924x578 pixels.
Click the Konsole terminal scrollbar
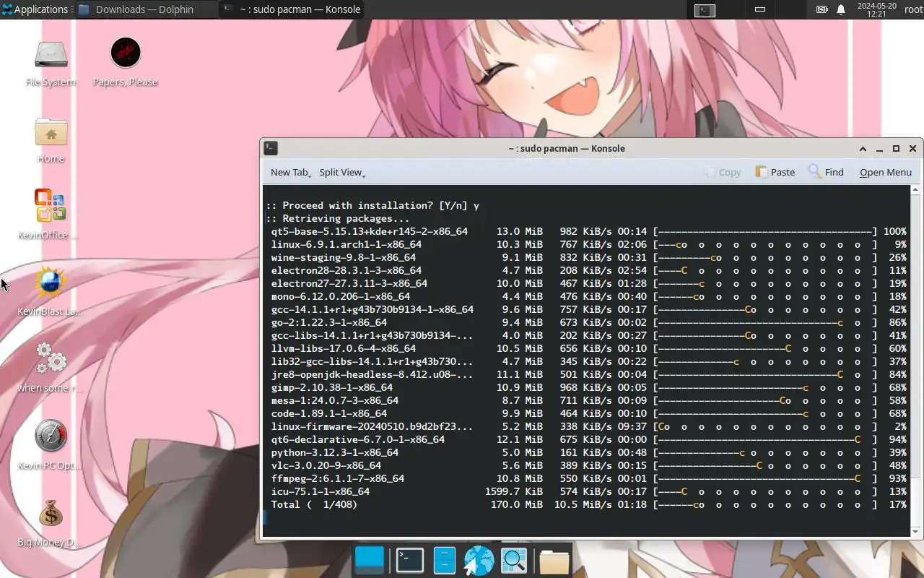[917, 360]
